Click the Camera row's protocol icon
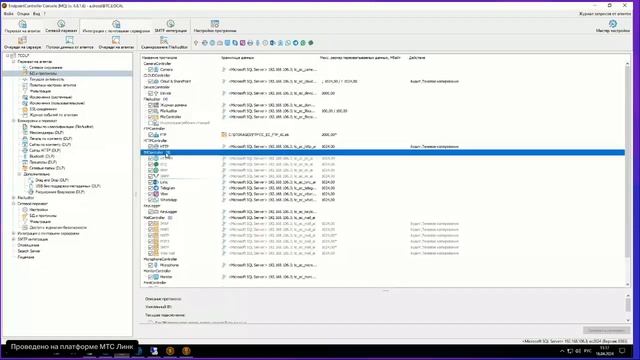The image size is (640, 360). (x=156, y=69)
